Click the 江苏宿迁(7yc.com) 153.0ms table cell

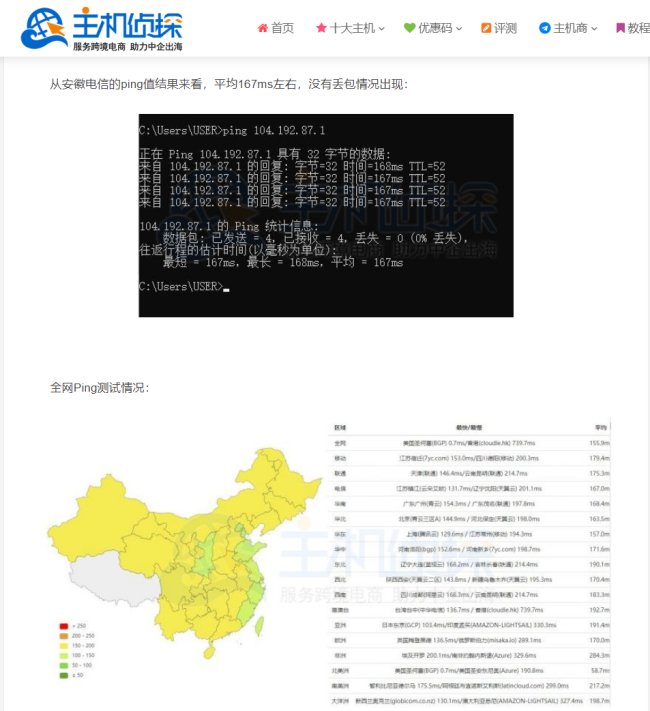pos(469,458)
